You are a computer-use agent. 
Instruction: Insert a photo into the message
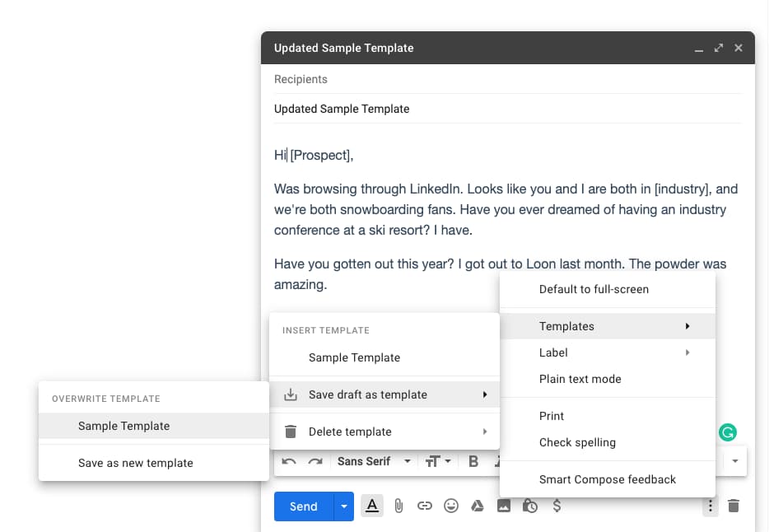[x=504, y=506]
